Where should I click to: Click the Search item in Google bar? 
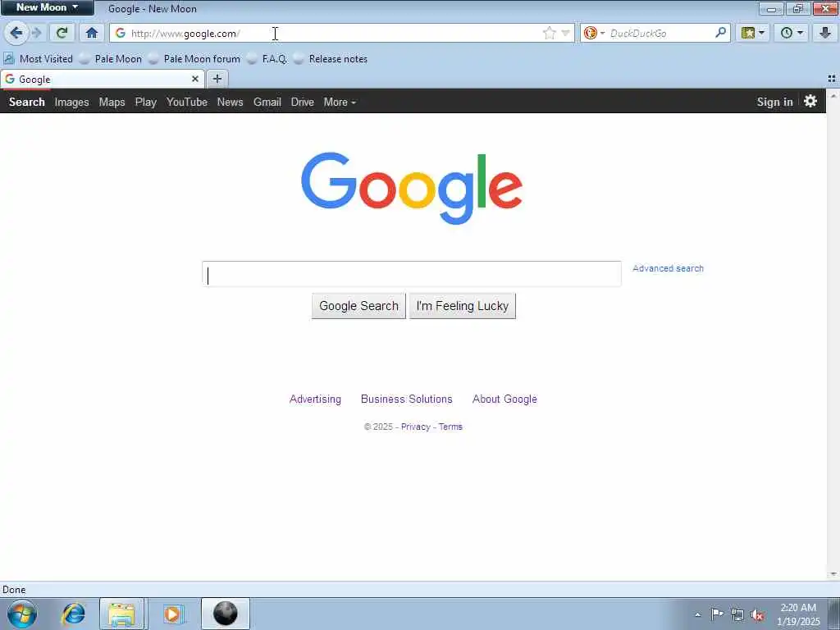coord(27,102)
